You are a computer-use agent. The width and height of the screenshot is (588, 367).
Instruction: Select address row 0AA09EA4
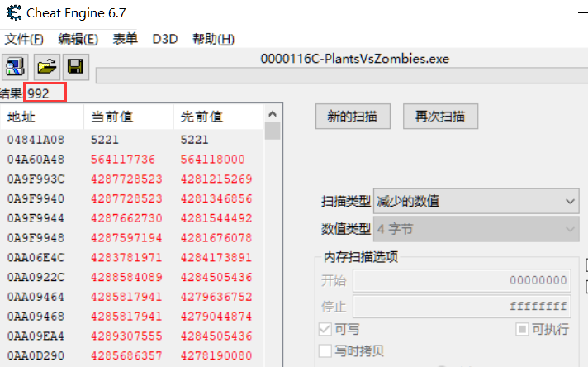pos(132,336)
